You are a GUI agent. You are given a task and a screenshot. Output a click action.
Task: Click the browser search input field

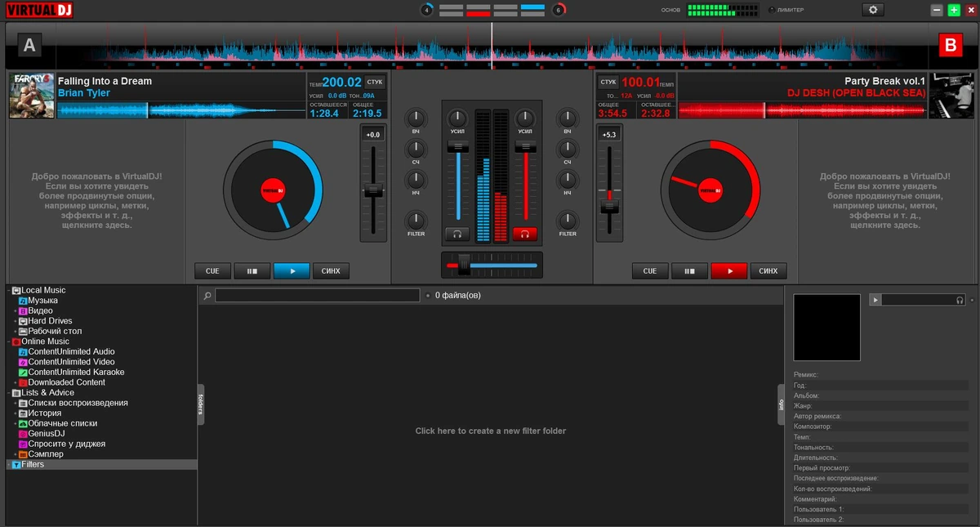click(x=318, y=296)
